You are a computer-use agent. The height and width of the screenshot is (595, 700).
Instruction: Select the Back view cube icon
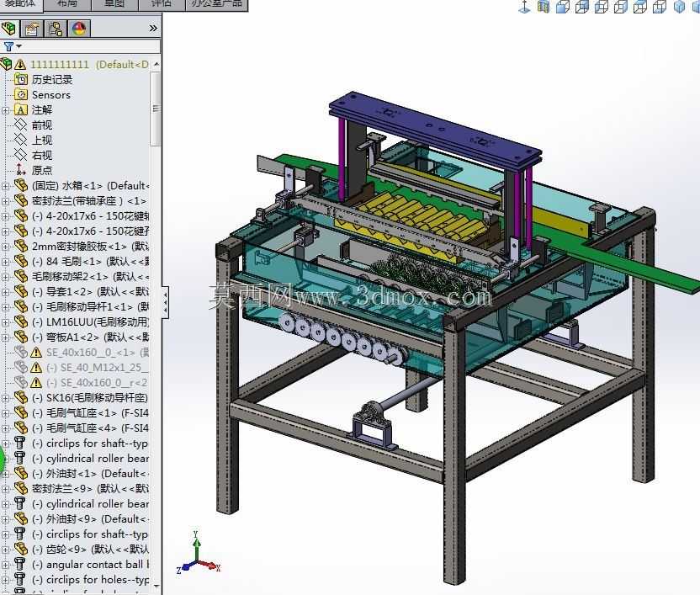coord(582,6)
